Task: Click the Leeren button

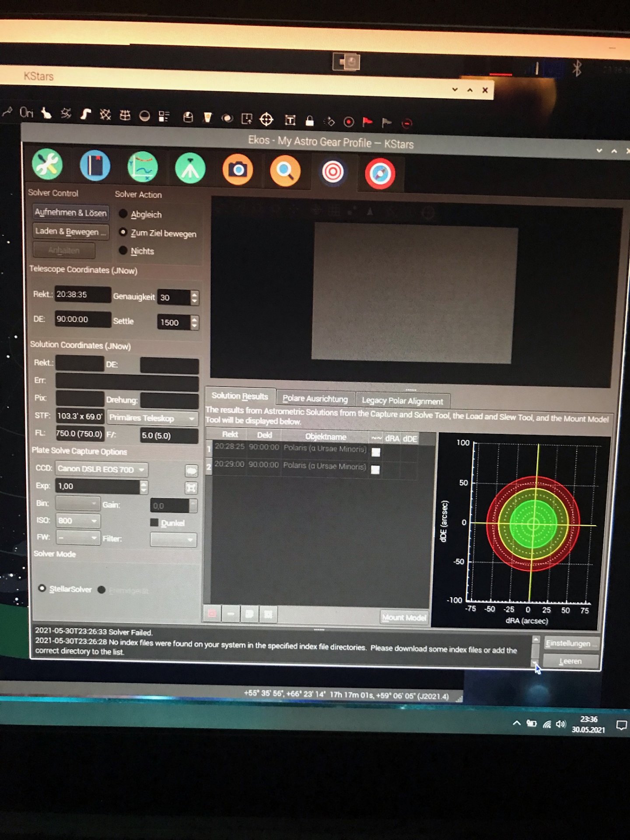Action: click(570, 661)
